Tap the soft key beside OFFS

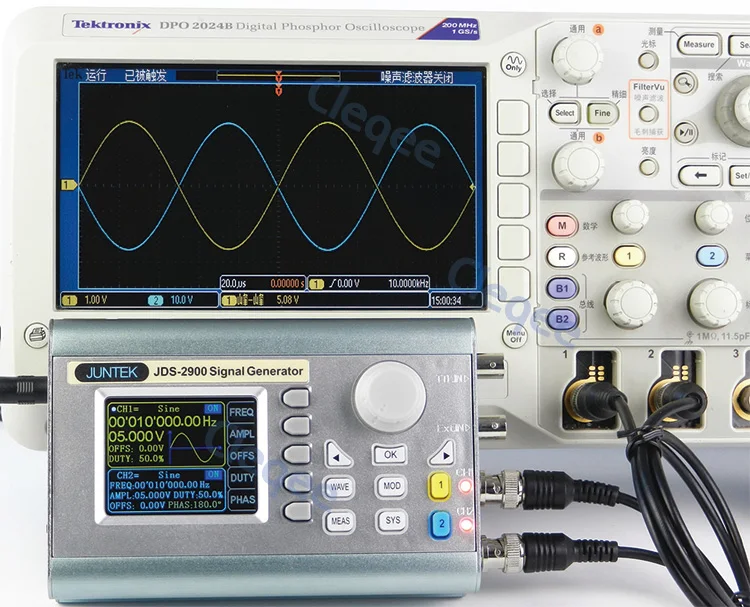[x=297, y=454]
